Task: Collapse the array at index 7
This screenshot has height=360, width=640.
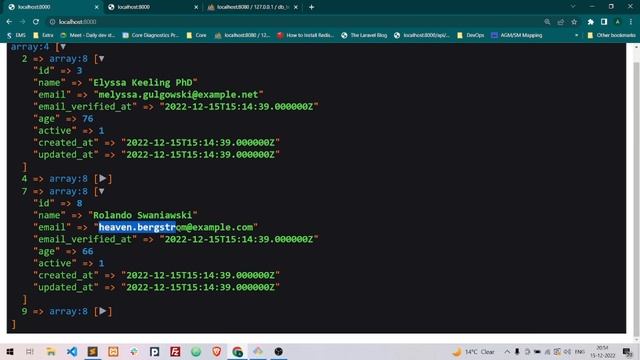Action: pos(101,191)
